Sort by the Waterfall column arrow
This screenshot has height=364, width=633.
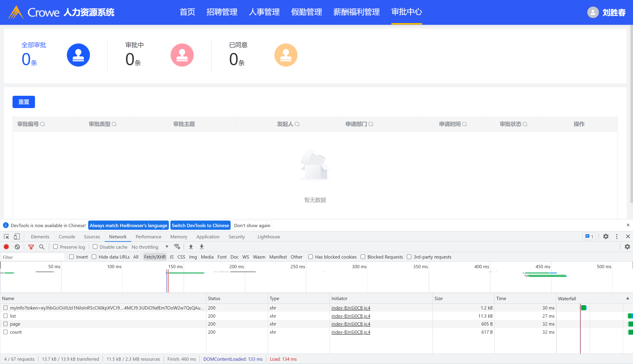(x=627, y=298)
